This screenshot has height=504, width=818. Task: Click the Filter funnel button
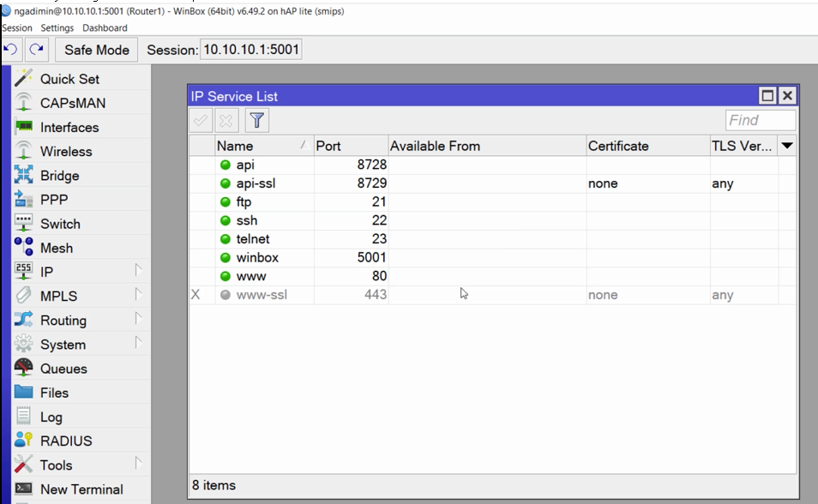tap(256, 121)
